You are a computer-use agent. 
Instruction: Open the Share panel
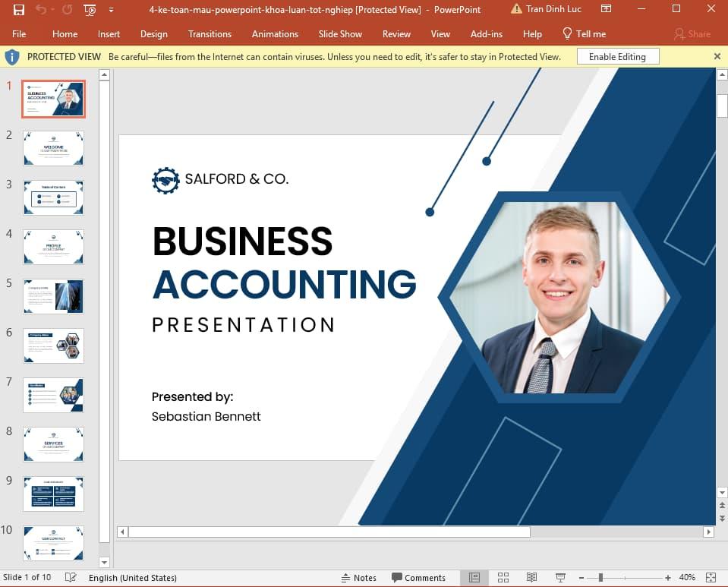click(x=692, y=34)
